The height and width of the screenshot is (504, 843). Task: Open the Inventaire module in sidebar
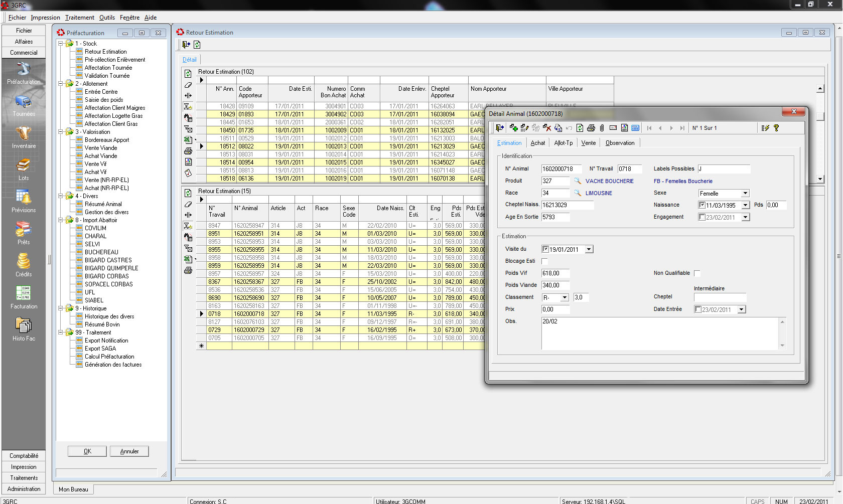[x=24, y=138]
